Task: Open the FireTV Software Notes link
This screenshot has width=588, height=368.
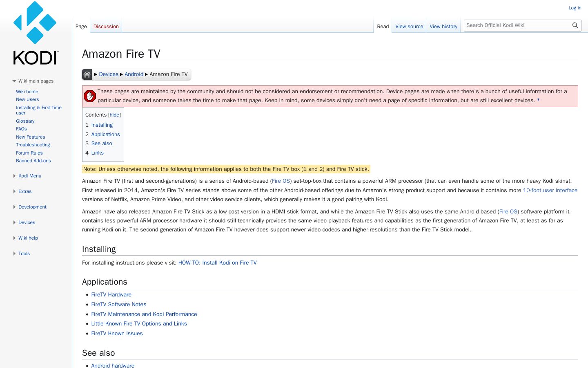Action: (119, 305)
